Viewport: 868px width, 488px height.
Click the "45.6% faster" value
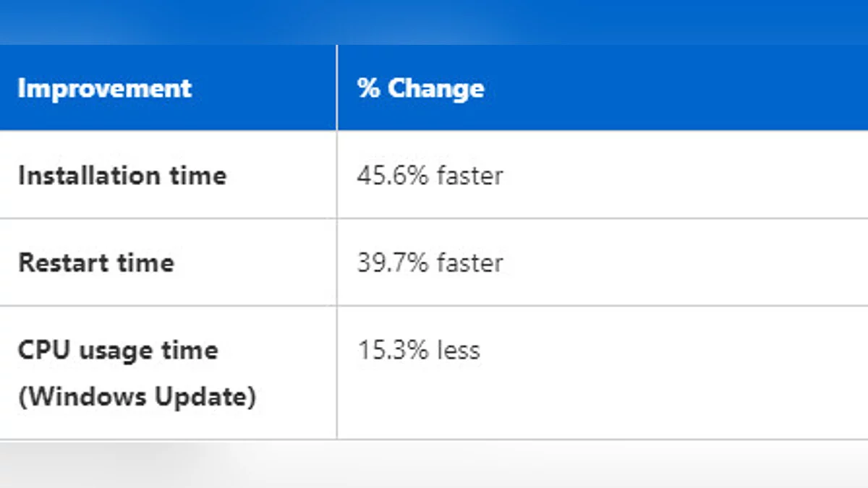[x=430, y=176]
